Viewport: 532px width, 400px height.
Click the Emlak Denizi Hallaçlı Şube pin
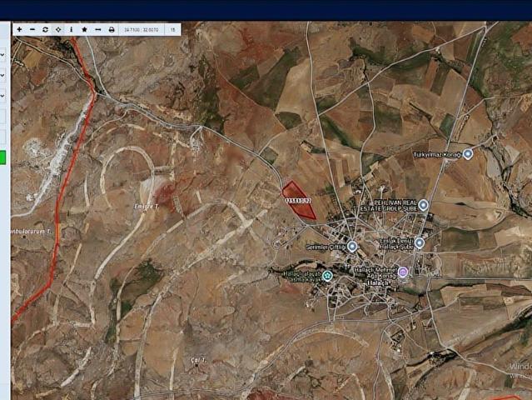tap(420, 243)
